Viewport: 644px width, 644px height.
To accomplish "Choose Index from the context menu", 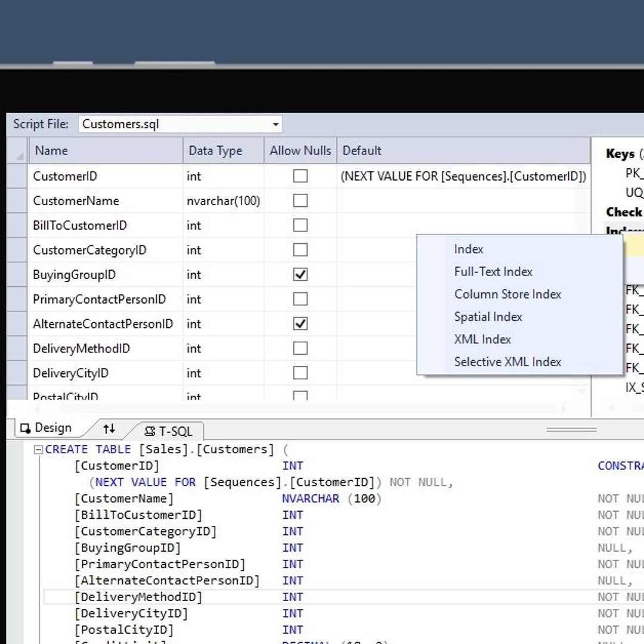I will coord(519,249).
